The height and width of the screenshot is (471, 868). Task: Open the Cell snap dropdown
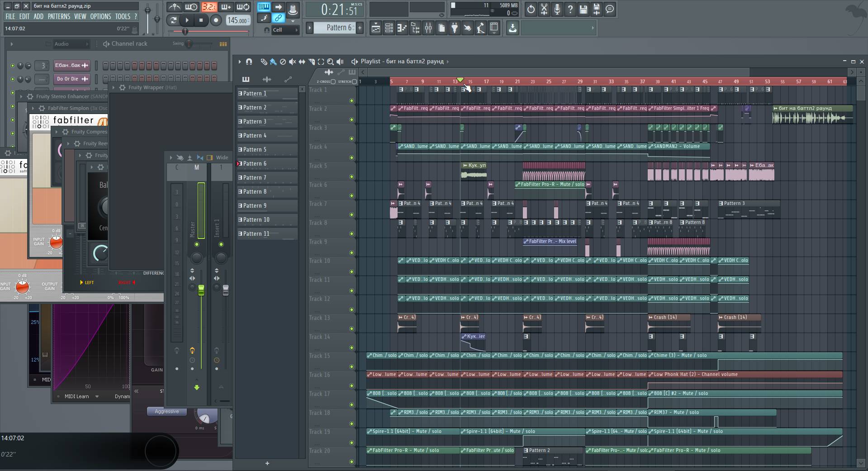[285, 30]
